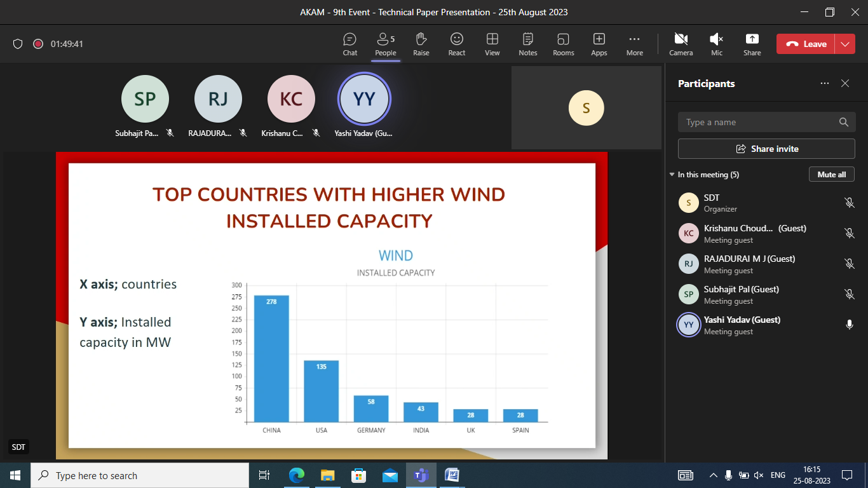Unmute the Mic in the toolbar
Viewport: 868px width, 488px height.
tap(716, 44)
